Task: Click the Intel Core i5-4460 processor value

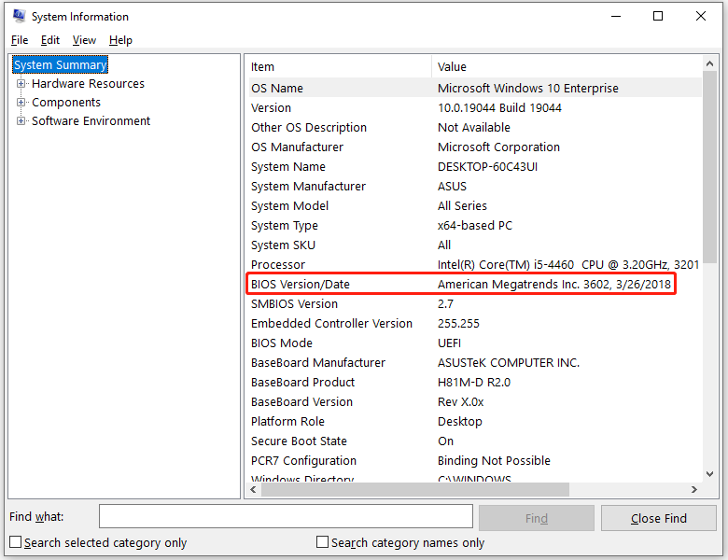Action: point(568,265)
